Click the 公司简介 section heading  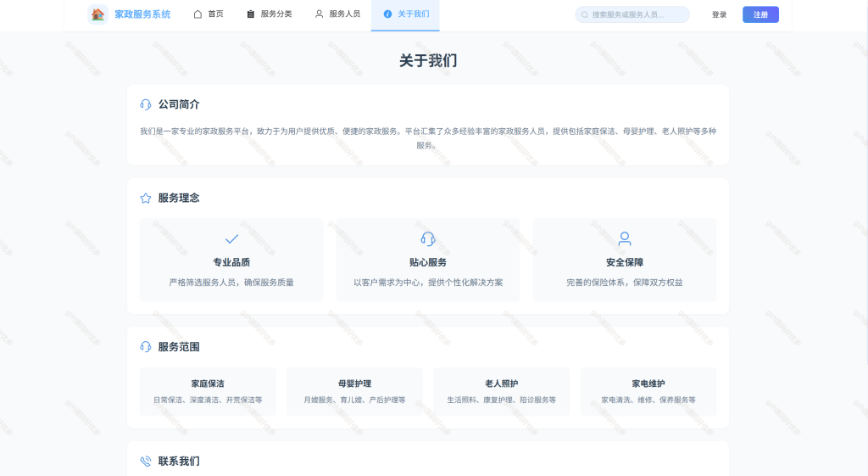tap(179, 104)
